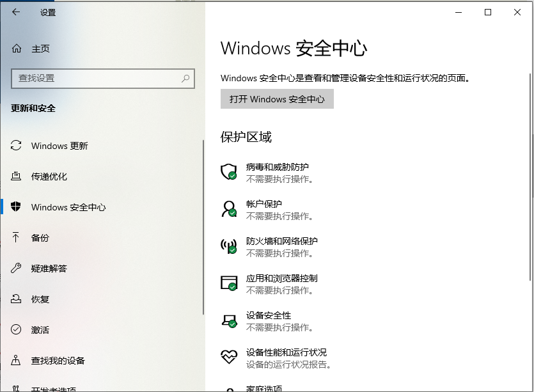This screenshot has width=534, height=392.
Task: Click the sidebar's vertical scrollbar
Action: [203, 227]
